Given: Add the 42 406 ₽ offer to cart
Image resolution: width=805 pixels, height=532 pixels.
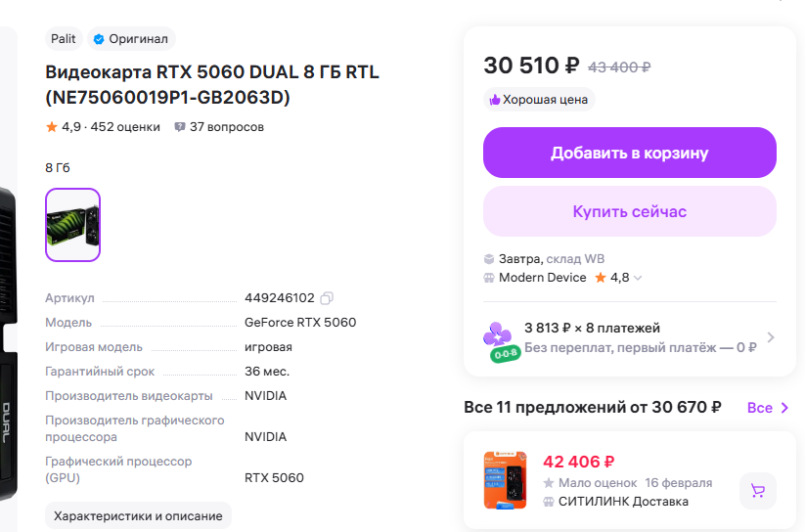Looking at the screenshot, I should pyautogui.click(x=757, y=490).
